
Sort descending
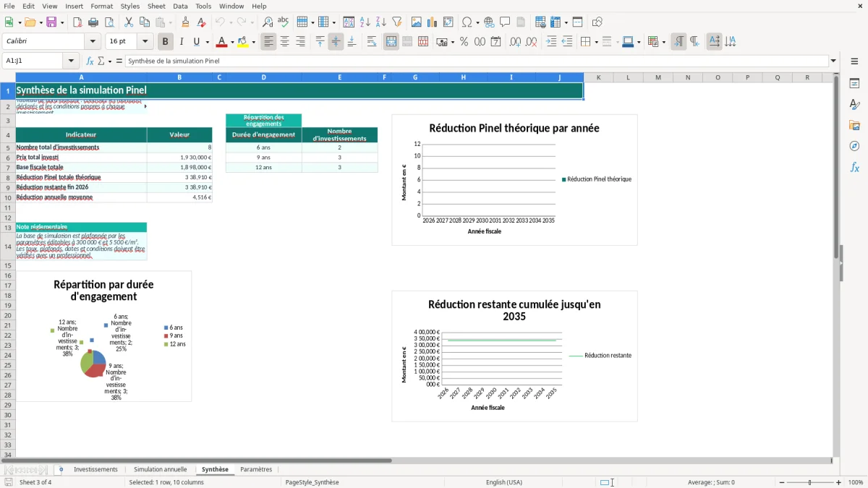click(x=381, y=22)
